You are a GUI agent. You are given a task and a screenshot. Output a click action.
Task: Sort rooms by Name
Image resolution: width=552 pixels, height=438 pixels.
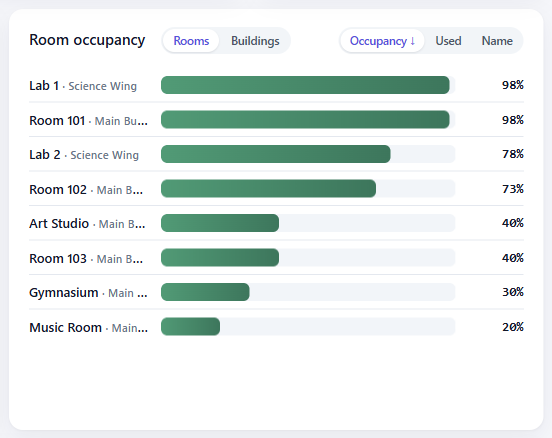click(x=497, y=41)
